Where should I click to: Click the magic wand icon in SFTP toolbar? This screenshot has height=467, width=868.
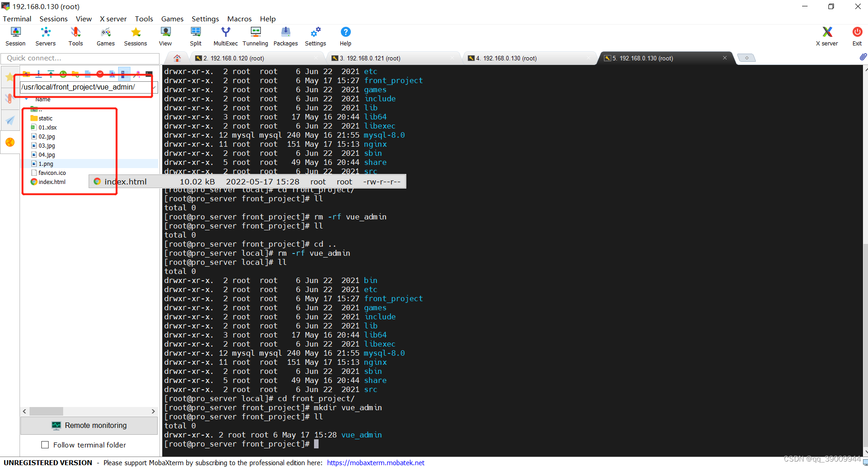click(x=136, y=74)
